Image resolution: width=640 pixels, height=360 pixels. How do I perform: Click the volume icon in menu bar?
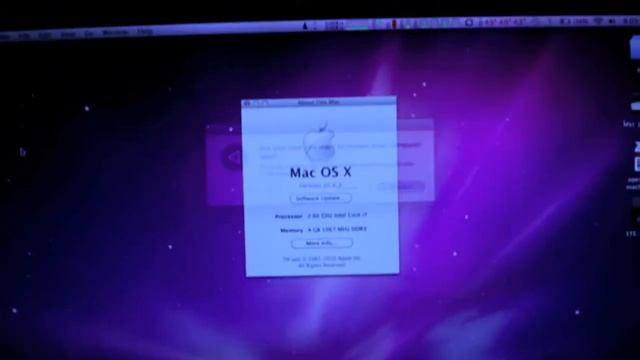612,21
